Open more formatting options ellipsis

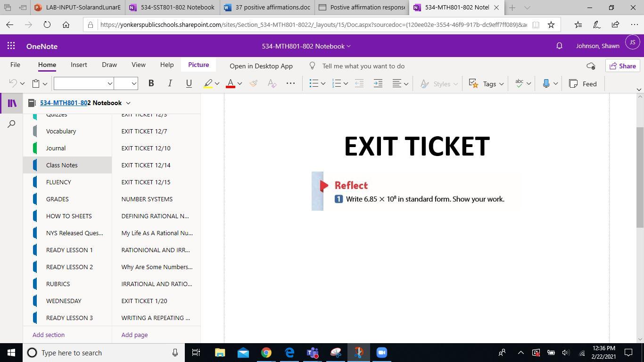[x=290, y=83]
